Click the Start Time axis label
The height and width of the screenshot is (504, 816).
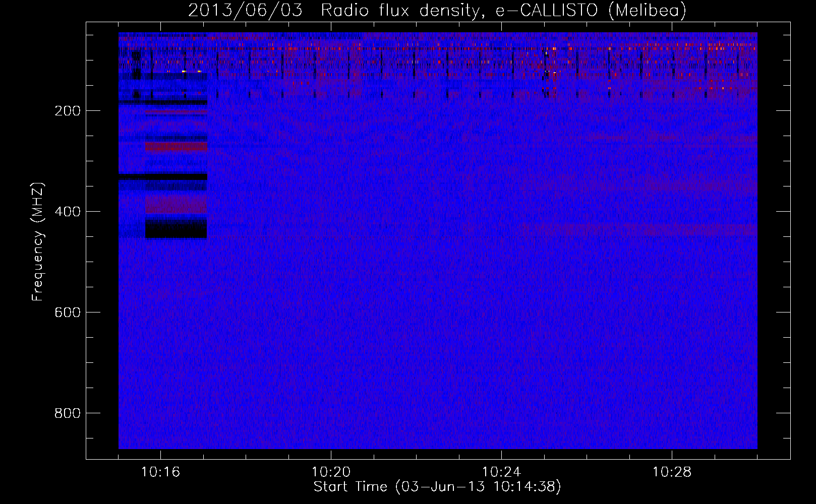tap(437, 487)
